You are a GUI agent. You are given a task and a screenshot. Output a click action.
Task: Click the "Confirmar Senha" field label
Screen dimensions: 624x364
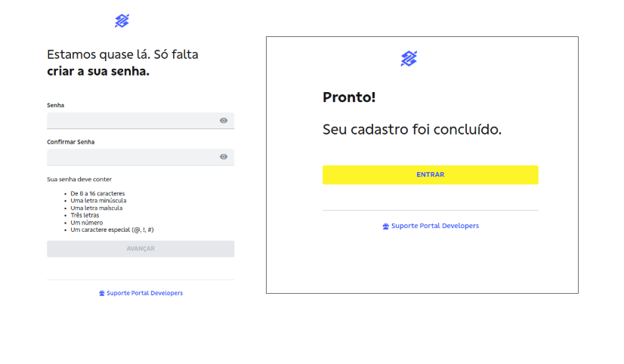pyautogui.click(x=70, y=141)
